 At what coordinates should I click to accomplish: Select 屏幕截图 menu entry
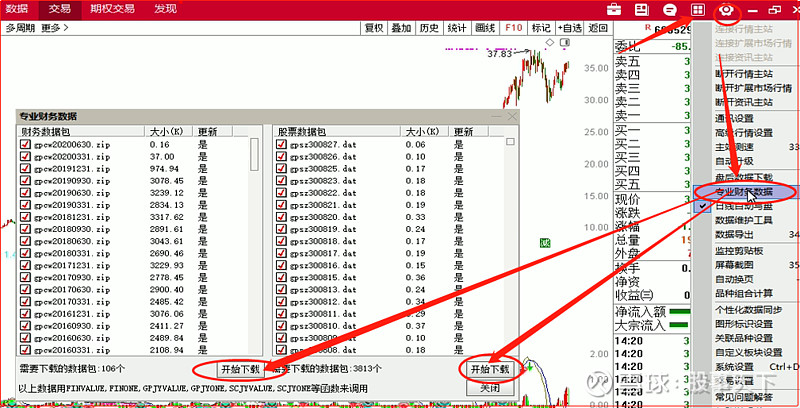coord(734,265)
